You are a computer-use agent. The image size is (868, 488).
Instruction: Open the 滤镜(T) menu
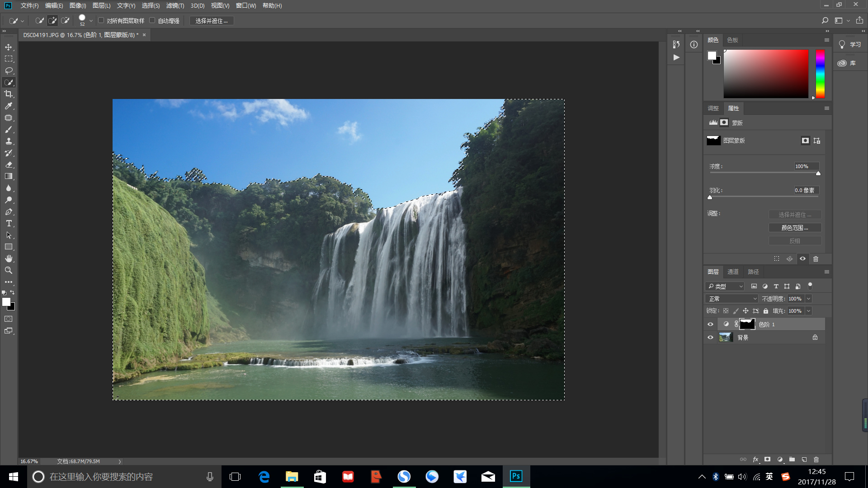tap(175, 5)
